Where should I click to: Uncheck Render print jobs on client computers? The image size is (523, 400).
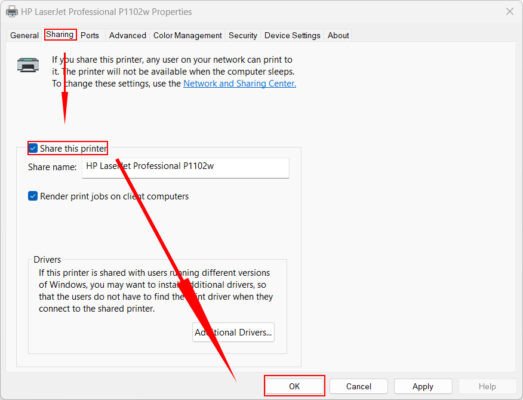click(33, 196)
